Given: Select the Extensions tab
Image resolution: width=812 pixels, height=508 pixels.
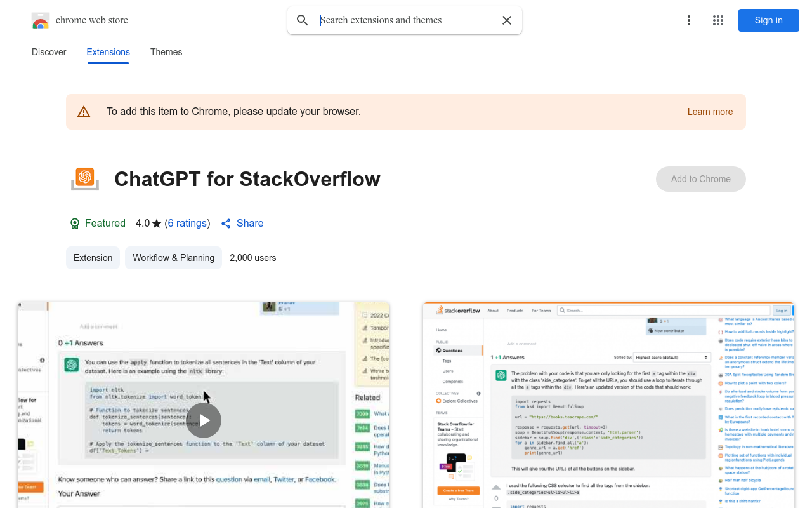Looking at the screenshot, I should point(108,52).
